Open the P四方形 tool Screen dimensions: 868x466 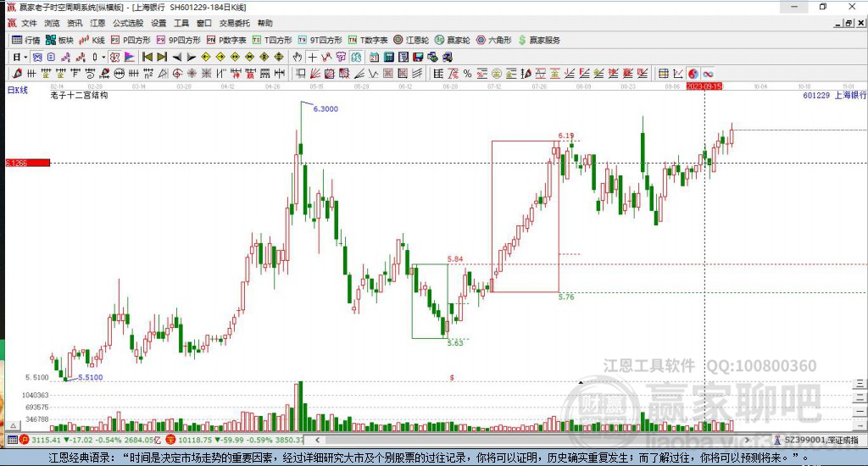[131, 40]
